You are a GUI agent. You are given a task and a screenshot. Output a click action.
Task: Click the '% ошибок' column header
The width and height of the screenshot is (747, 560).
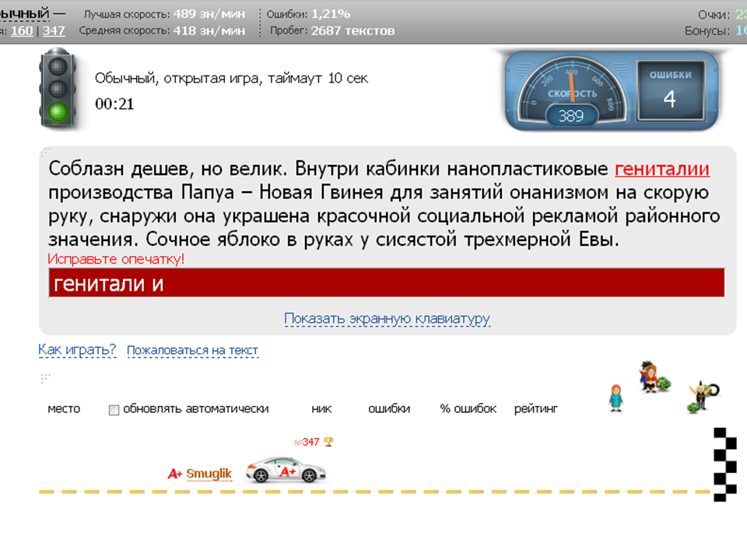click(468, 408)
